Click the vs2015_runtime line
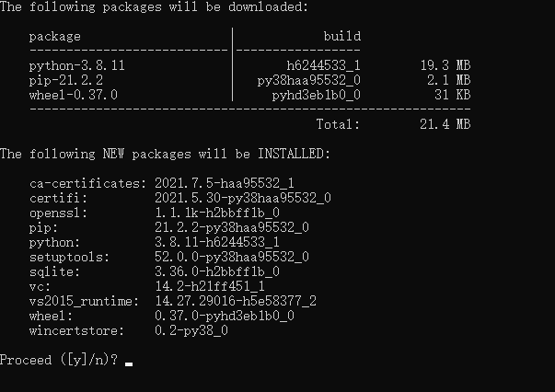 [x=173, y=301]
